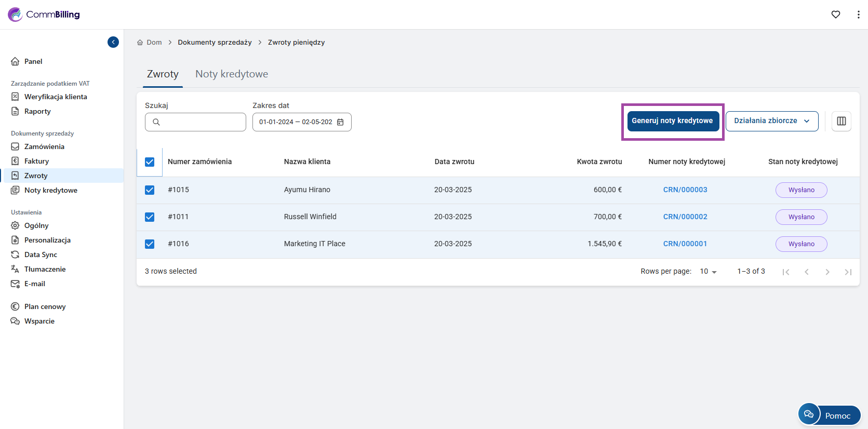Deselect order #1016 row checkbox

(x=150, y=244)
